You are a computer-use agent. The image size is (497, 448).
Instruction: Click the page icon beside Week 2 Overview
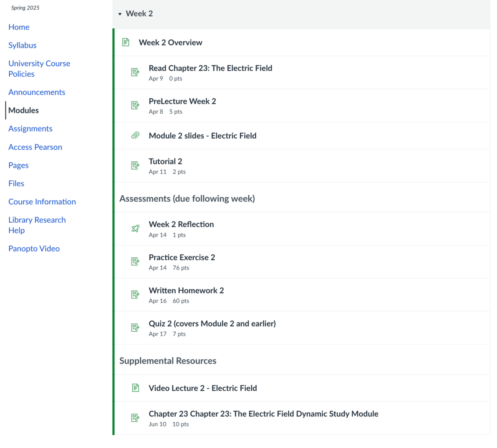coord(126,42)
